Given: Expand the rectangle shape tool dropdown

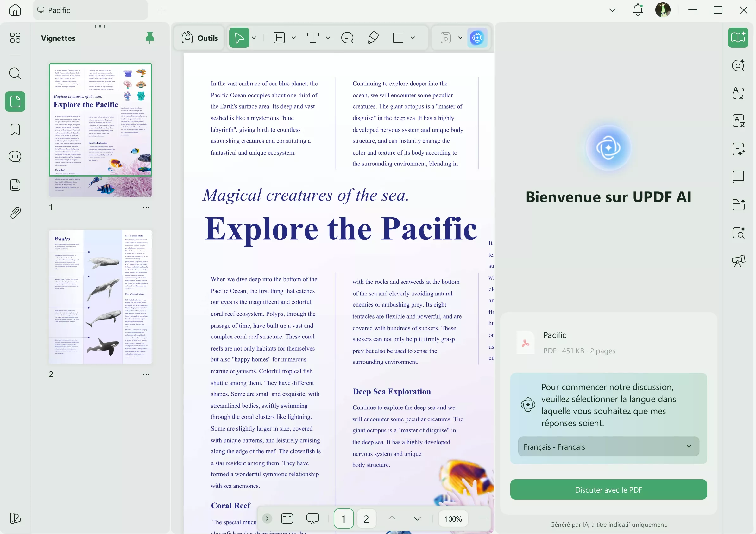Looking at the screenshot, I should (413, 38).
